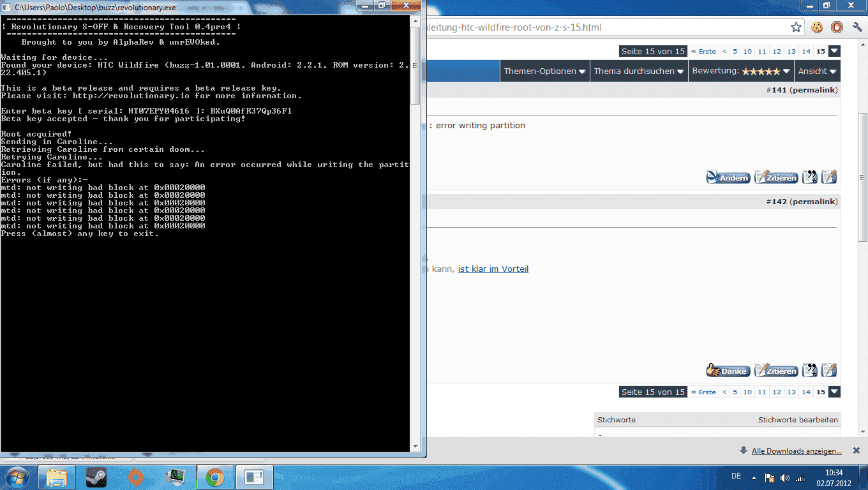
Task: Go to « Erste page in top pagination
Action: pyautogui.click(x=704, y=52)
